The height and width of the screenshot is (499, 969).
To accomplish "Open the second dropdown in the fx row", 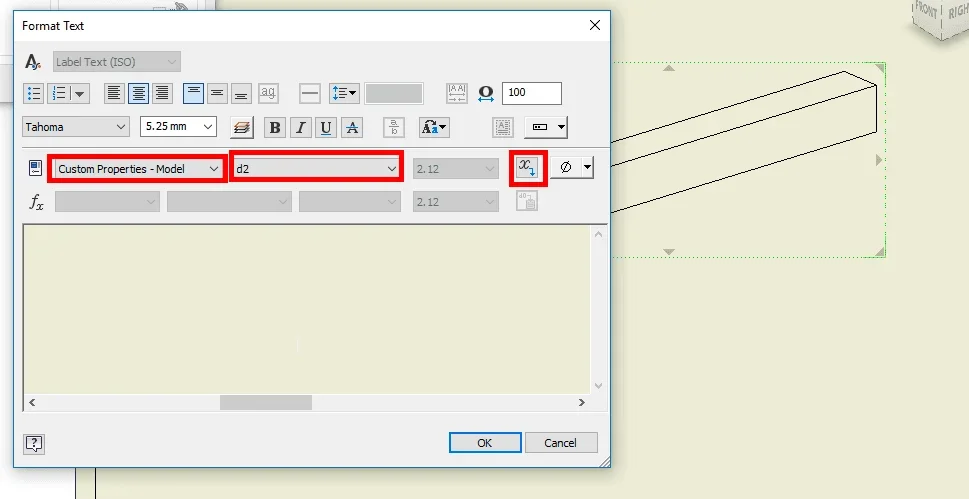I will pyautogui.click(x=229, y=202).
